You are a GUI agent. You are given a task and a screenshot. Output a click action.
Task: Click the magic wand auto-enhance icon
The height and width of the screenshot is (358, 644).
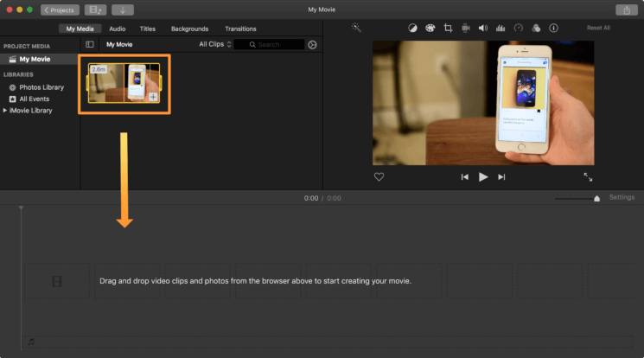click(x=356, y=28)
